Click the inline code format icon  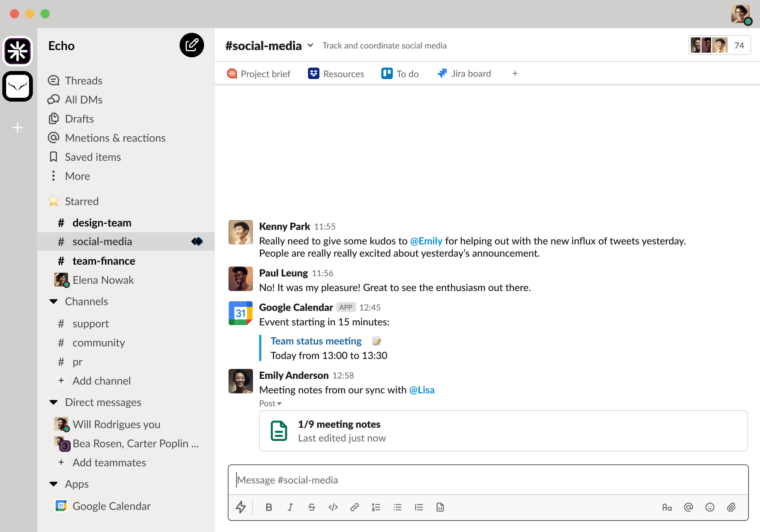point(333,507)
